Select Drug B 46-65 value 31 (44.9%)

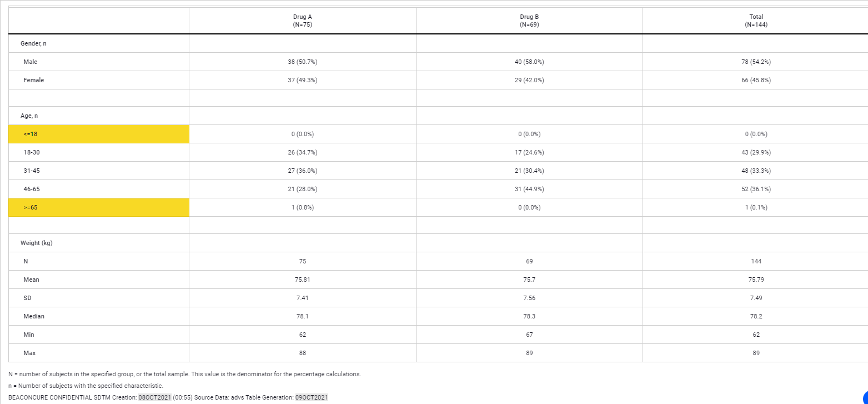[529, 189]
